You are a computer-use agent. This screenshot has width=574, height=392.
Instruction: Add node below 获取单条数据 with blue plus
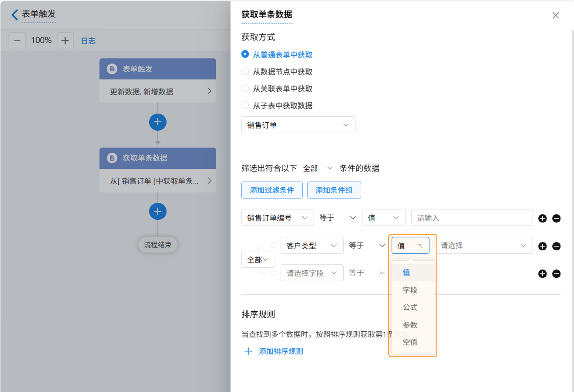[x=158, y=212]
